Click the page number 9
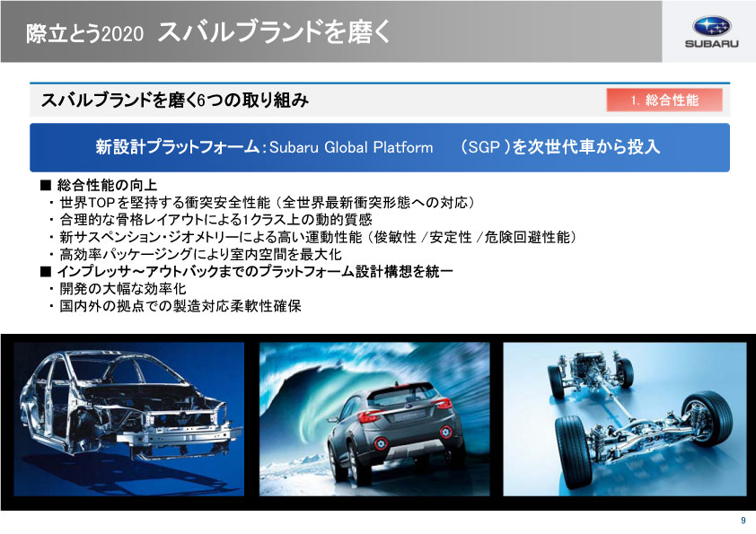The image size is (756, 534). (743, 521)
